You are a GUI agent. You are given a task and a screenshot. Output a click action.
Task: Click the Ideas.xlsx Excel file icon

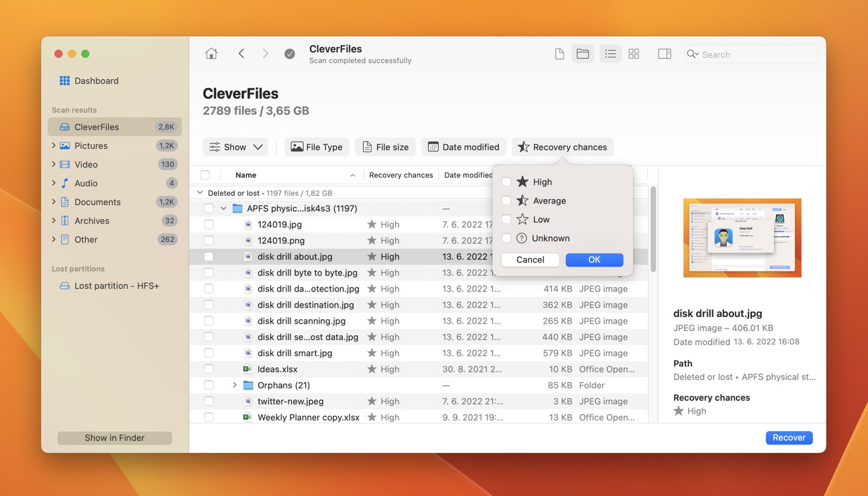[x=247, y=369]
